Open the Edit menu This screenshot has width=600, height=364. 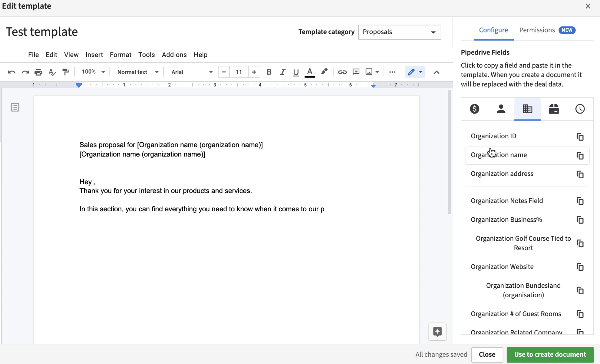[51, 55]
